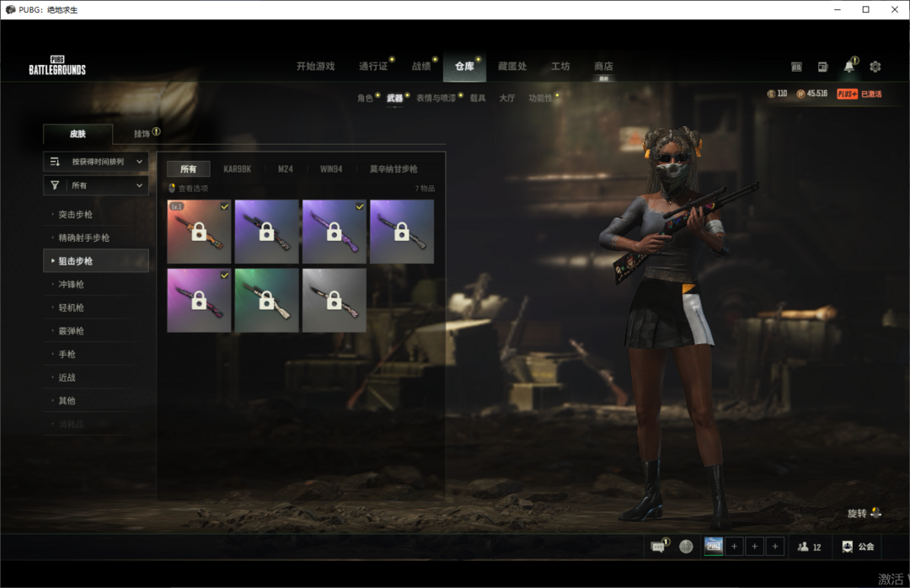910x588 pixels.
Task: Select the WIN94 filter tab
Action: 331,169
